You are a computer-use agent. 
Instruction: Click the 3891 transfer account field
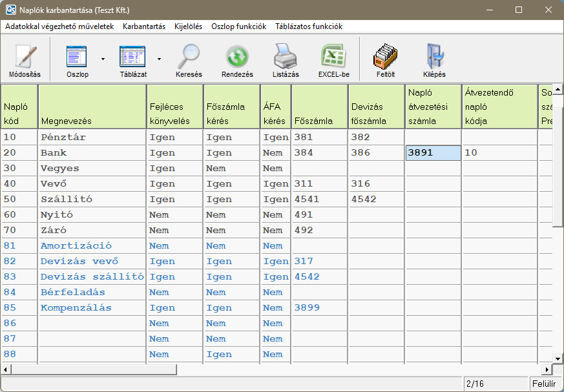point(433,153)
